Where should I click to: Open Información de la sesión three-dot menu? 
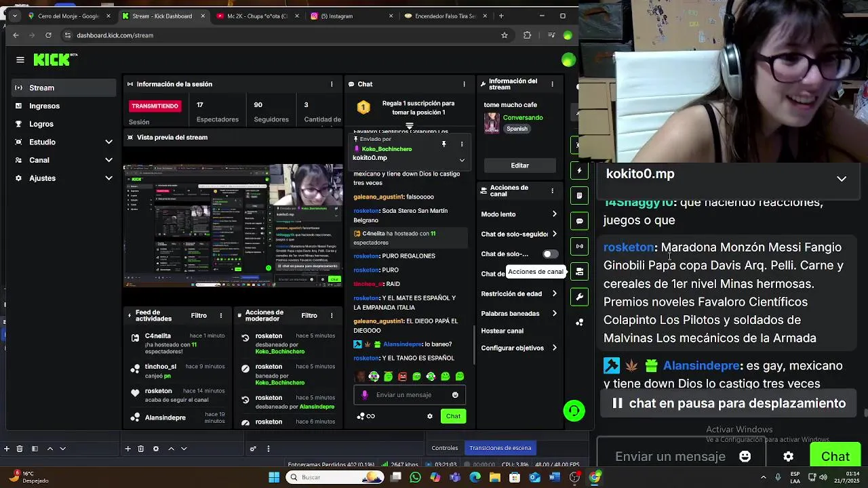332,84
